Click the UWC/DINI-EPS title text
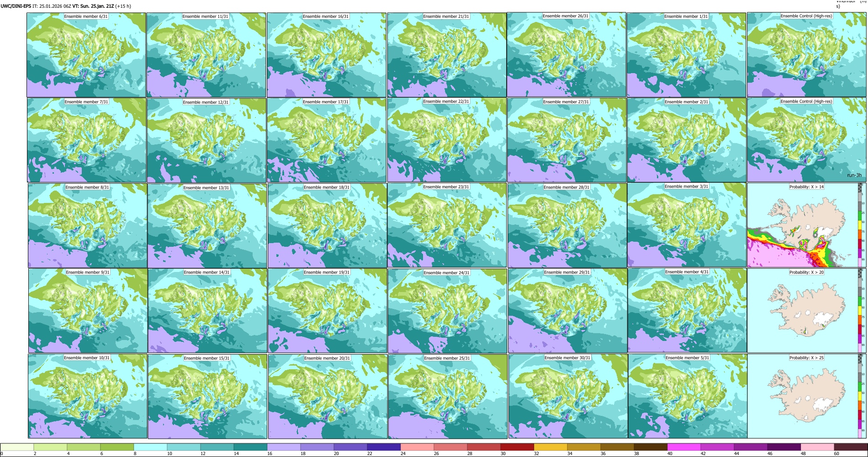The height and width of the screenshot is (457, 868). [x=16, y=6]
